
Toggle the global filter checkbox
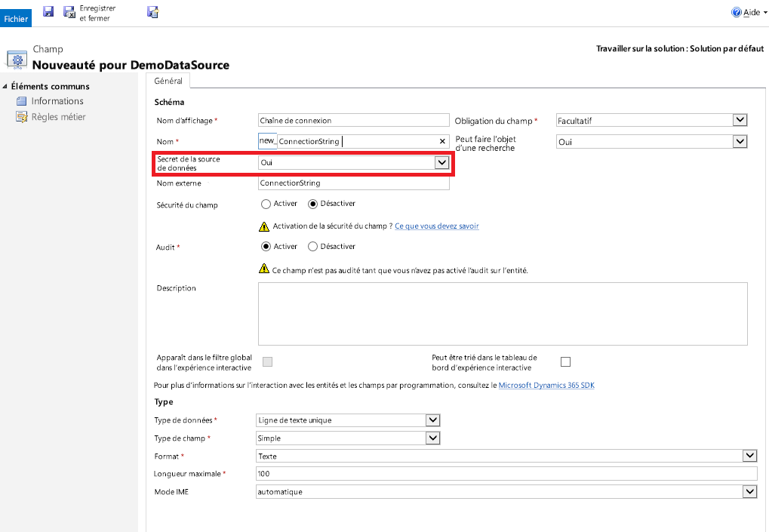[267, 362]
